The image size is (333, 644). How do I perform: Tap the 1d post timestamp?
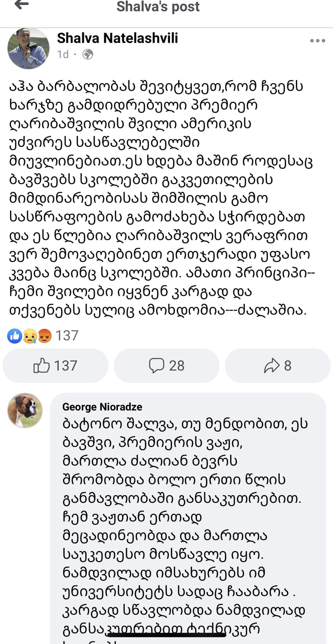[63, 54]
